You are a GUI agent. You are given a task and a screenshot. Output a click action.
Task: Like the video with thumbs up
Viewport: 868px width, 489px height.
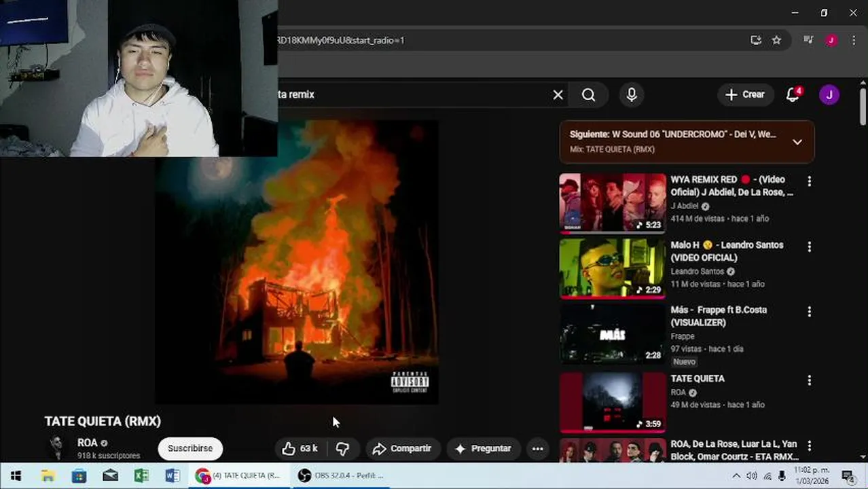coord(300,448)
